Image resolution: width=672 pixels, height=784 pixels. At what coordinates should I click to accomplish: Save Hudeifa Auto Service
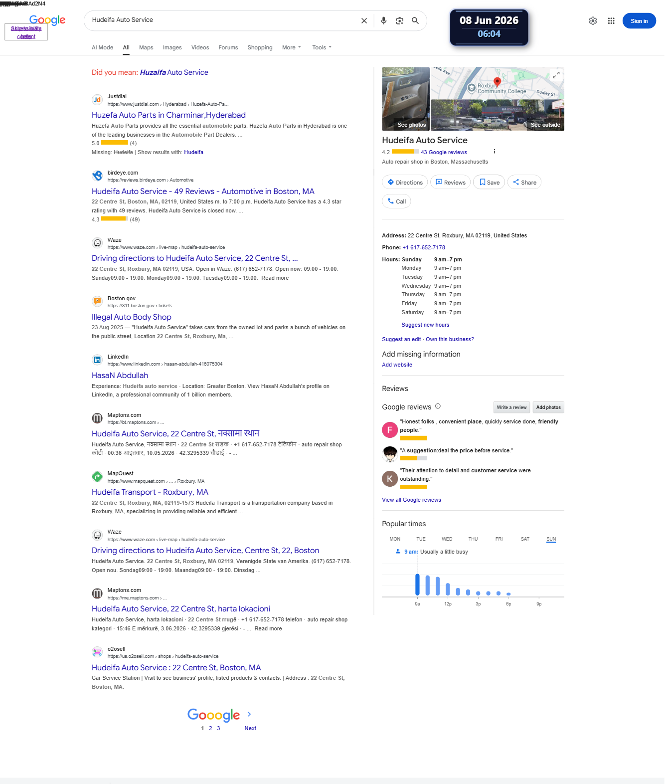pyautogui.click(x=489, y=183)
